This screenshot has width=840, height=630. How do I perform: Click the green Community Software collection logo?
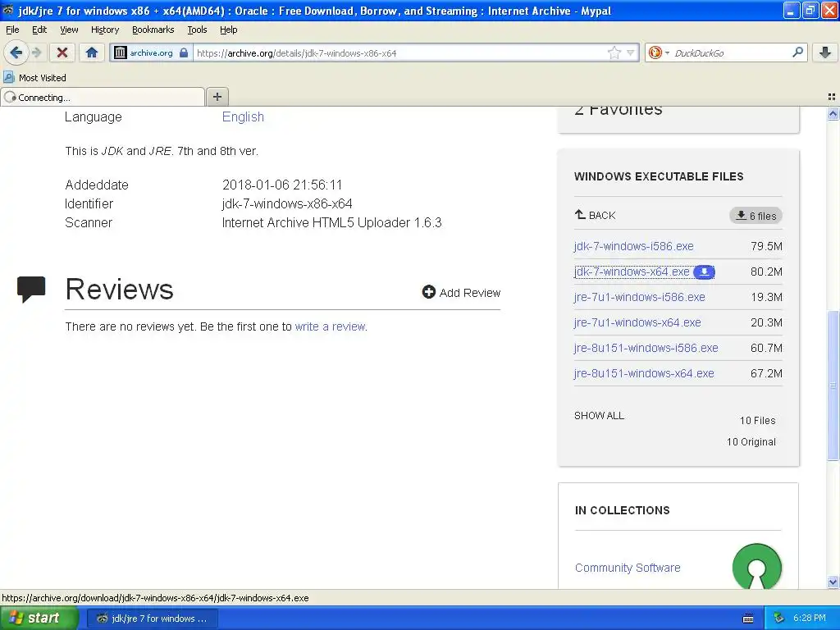[756, 567]
